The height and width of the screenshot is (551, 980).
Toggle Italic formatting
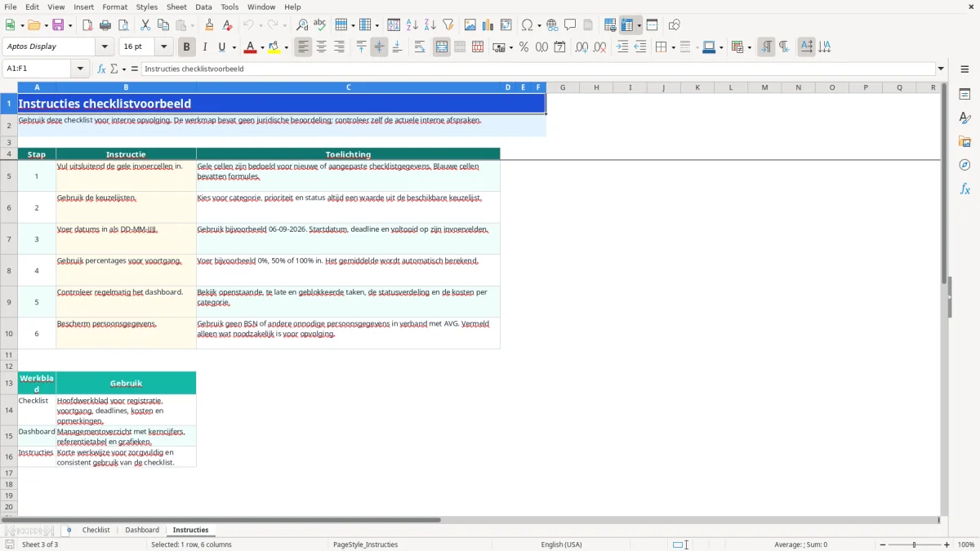point(204,47)
